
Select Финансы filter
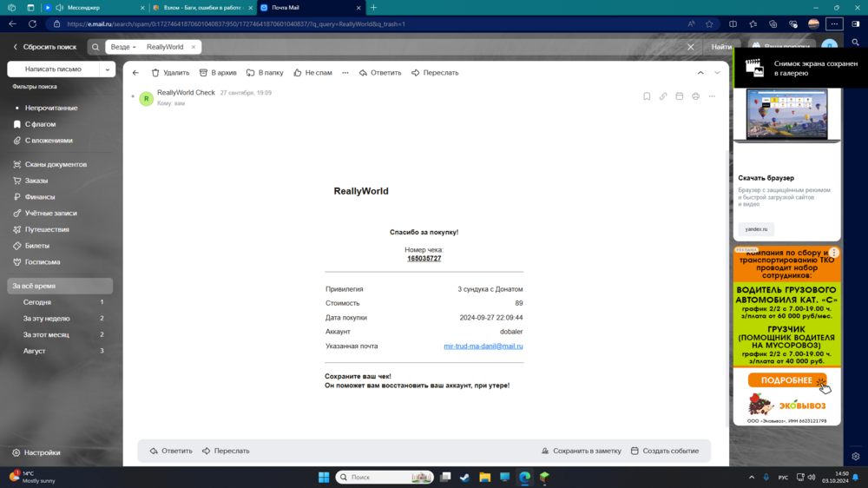39,196
